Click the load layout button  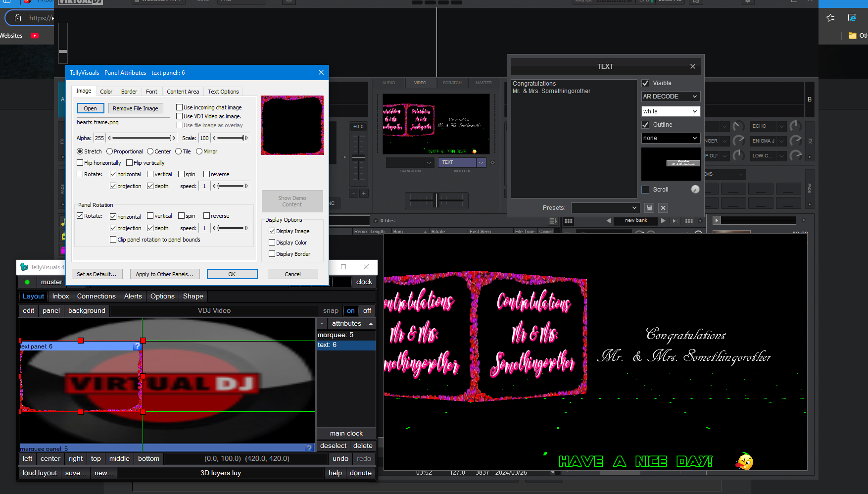click(x=40, y=473)
